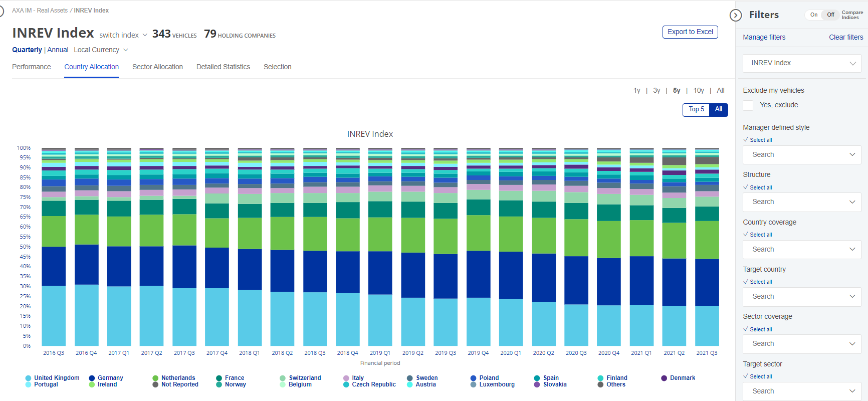The width and height of the screenshot is (868, 401).
Task: Check Yes, exclude my vehicles
Action: (x=748, y=105)
